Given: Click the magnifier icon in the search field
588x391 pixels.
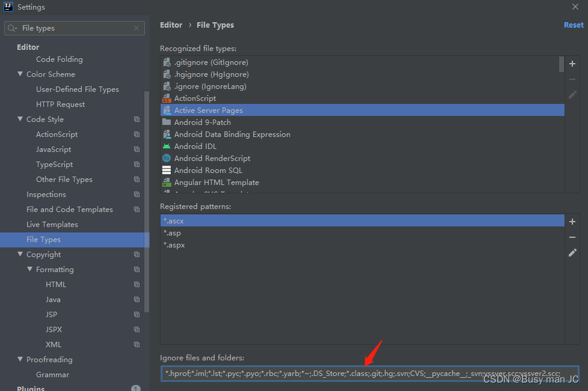Looking at the screenshot, I should tap(11, 28).
